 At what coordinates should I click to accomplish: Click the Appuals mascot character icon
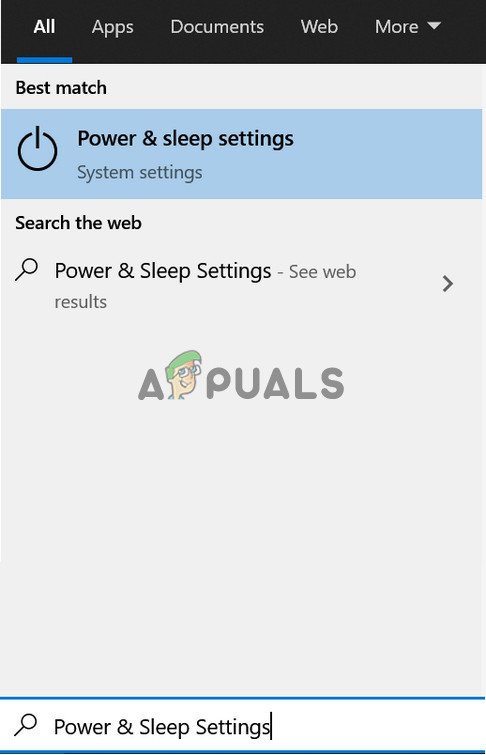point(185,375)
